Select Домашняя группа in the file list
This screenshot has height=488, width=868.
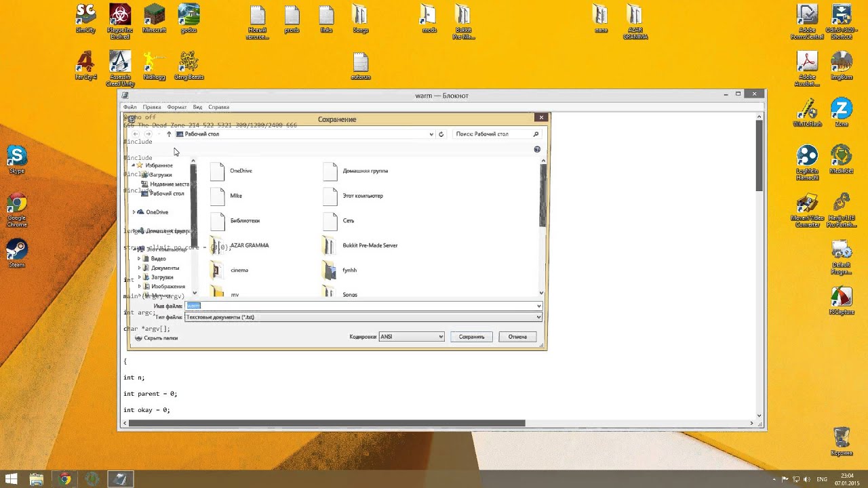point(355,171)
